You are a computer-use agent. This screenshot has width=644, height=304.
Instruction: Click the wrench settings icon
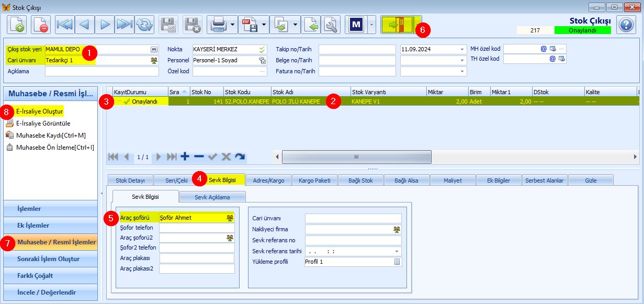click(x=331, y=25)
